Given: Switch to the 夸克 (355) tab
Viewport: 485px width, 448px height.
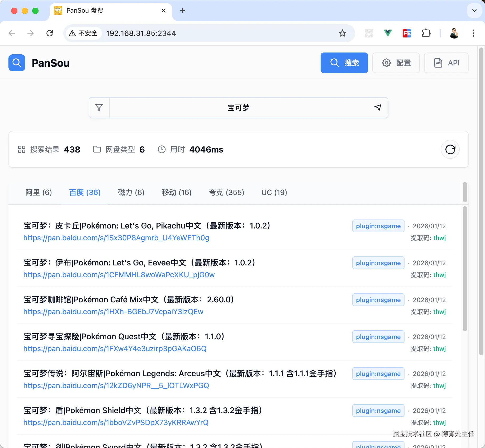Looking at the screenshot, I should point(226,193).
